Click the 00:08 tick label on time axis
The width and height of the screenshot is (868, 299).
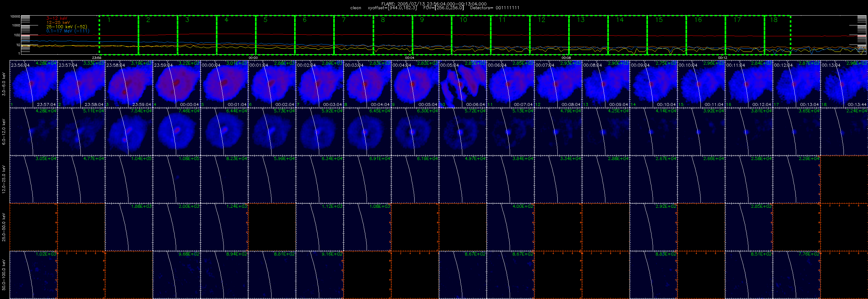pyautogui.click(x=566, y=58)
